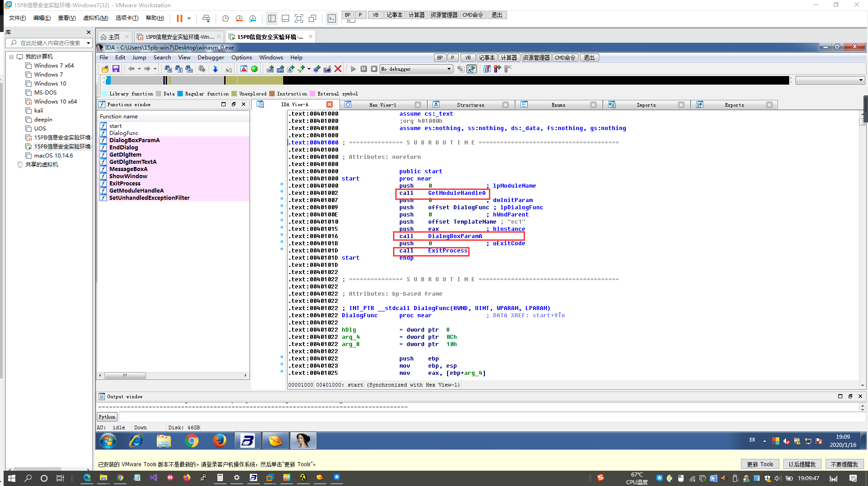Stop the IDA debugger process
The width and height of the screenshot is (868, 486).
click(374, 69)
